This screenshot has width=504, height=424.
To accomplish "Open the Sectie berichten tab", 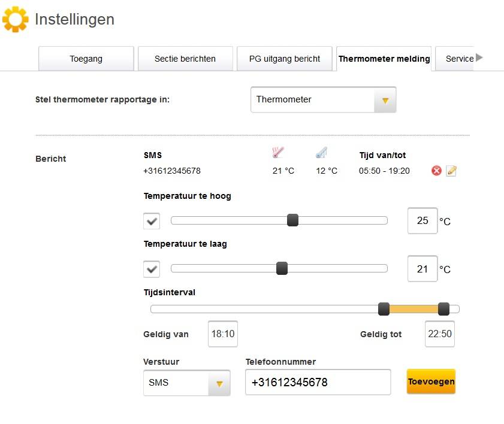I will tap(185, 59).
